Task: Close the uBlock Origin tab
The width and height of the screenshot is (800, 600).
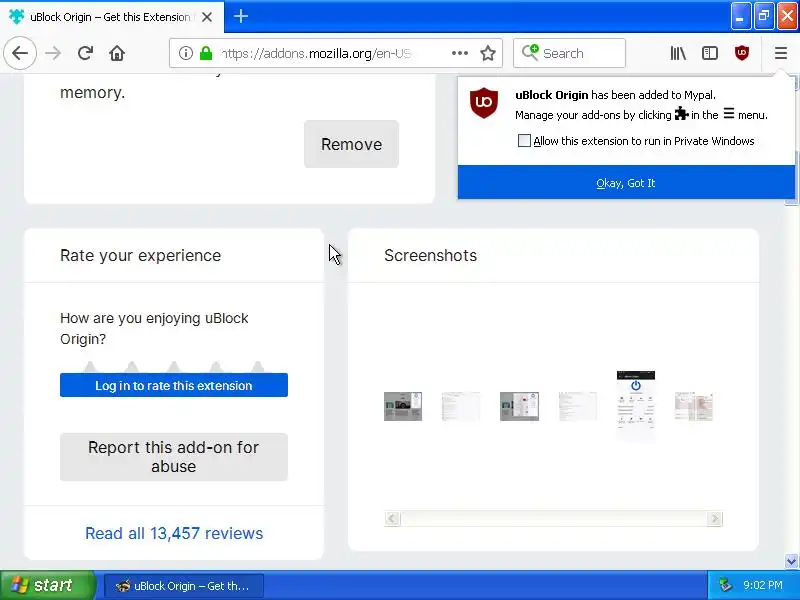Action: (x=207, y=17)
